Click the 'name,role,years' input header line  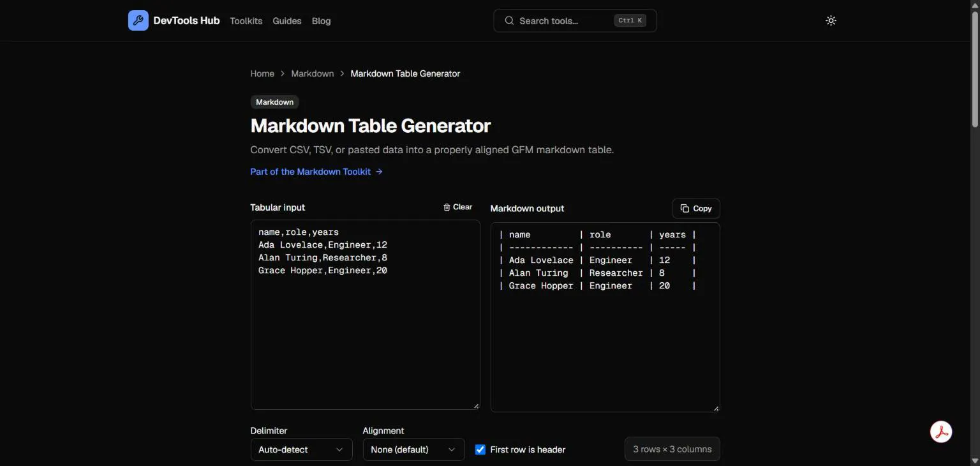299,232
